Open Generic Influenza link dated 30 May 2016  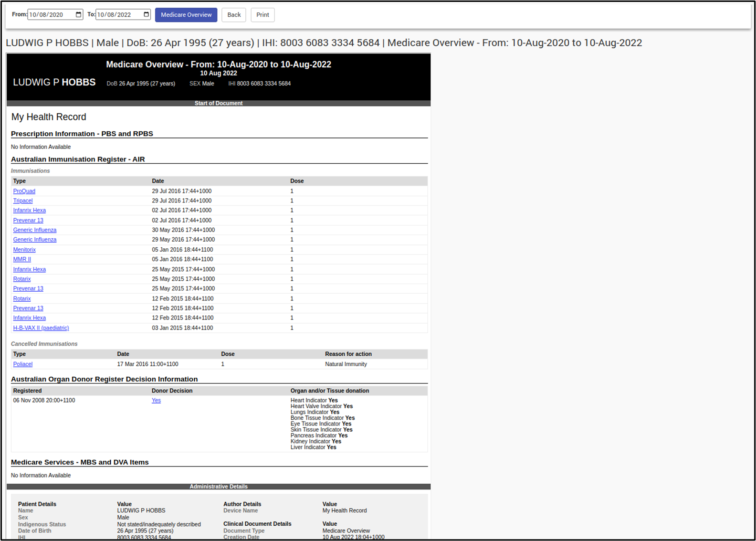pyautogui.click(x=35, y=230)
